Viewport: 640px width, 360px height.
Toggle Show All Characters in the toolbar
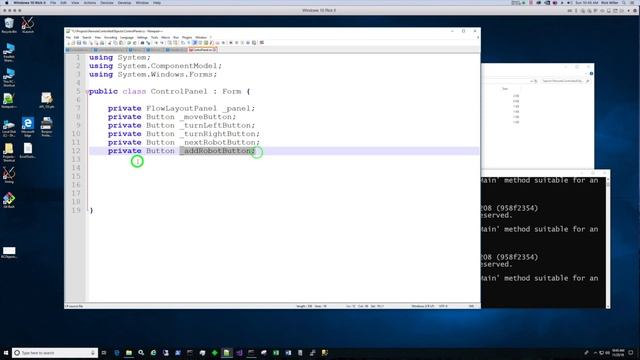(x=189, y=42)
